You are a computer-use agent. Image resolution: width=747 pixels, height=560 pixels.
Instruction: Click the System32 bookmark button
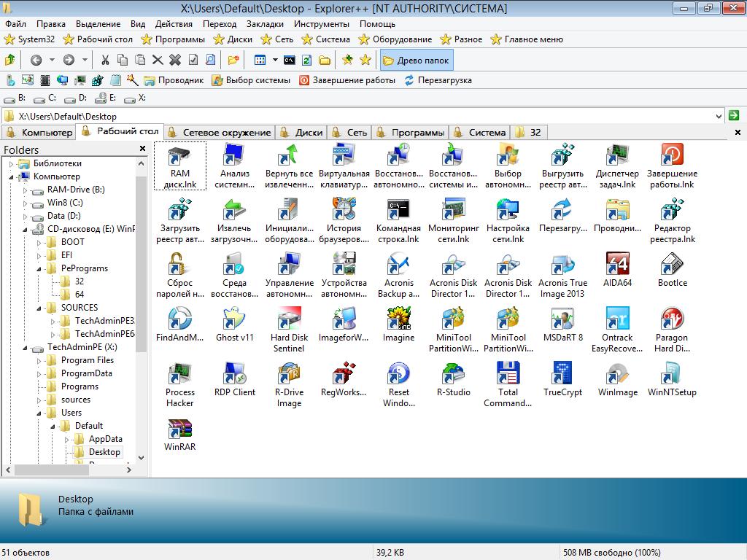pos(29,39)
